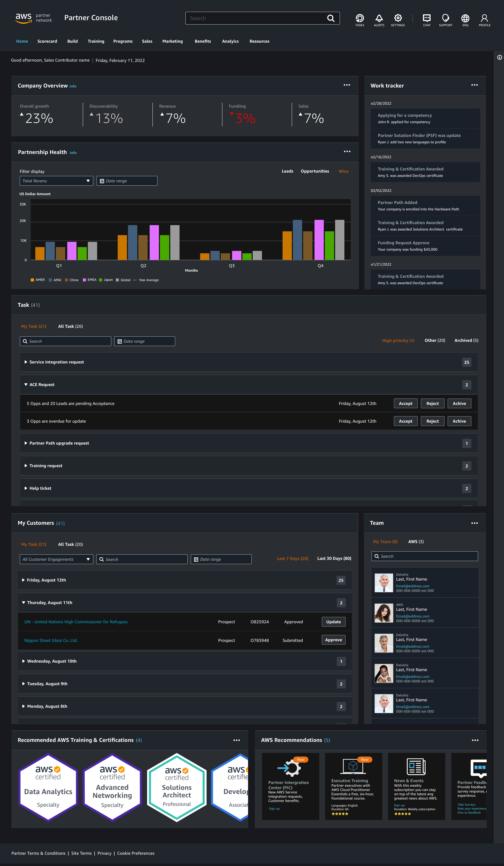The image size is (504, 866).
Task: Open Work tracker three-dot menu
Action: click(x=474, y=85)
